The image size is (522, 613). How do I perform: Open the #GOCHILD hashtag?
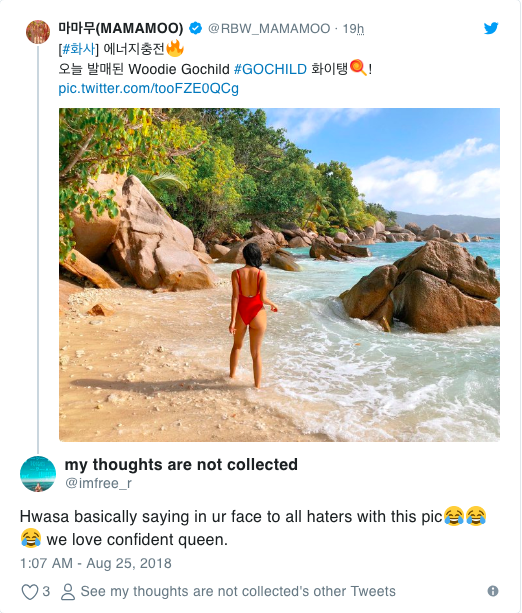[270, 69]
